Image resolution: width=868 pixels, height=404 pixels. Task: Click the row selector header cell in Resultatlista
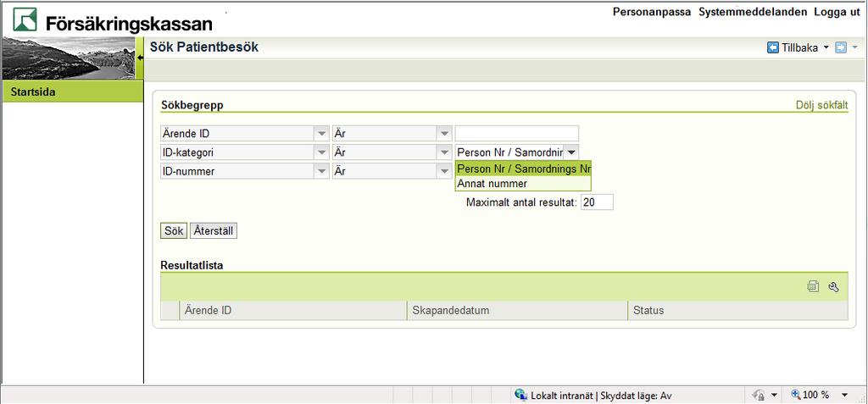pos(170,311)
